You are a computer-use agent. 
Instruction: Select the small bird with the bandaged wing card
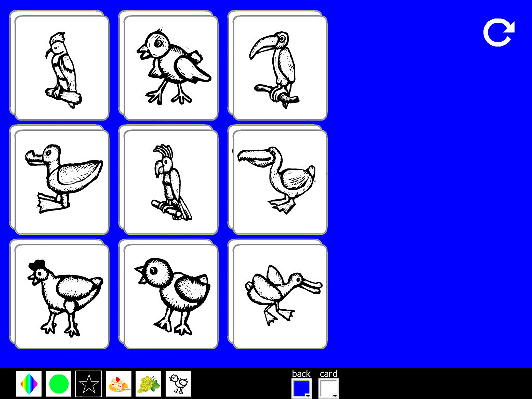tap(171, 68)
